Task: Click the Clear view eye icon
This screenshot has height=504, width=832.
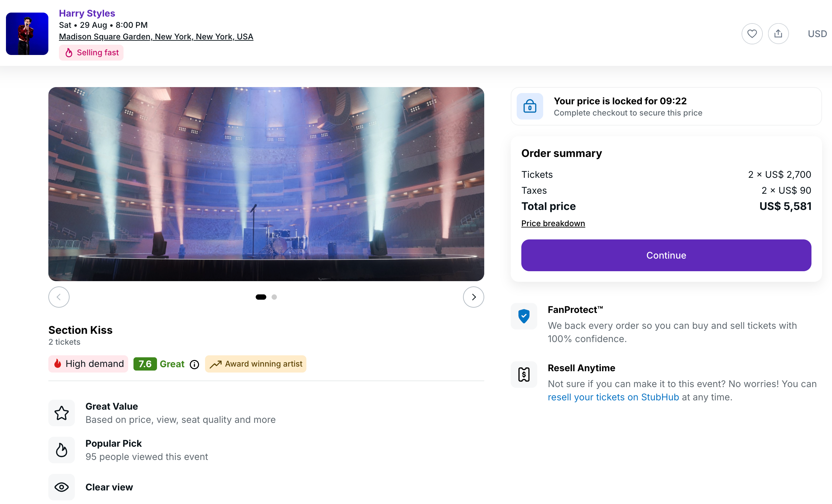Action: (x=62, y=487)
